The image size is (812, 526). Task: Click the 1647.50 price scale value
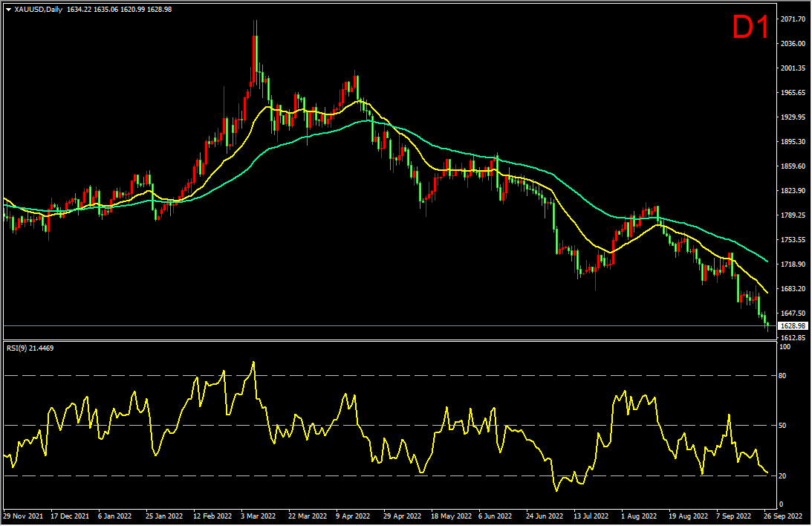pos(793,314)
